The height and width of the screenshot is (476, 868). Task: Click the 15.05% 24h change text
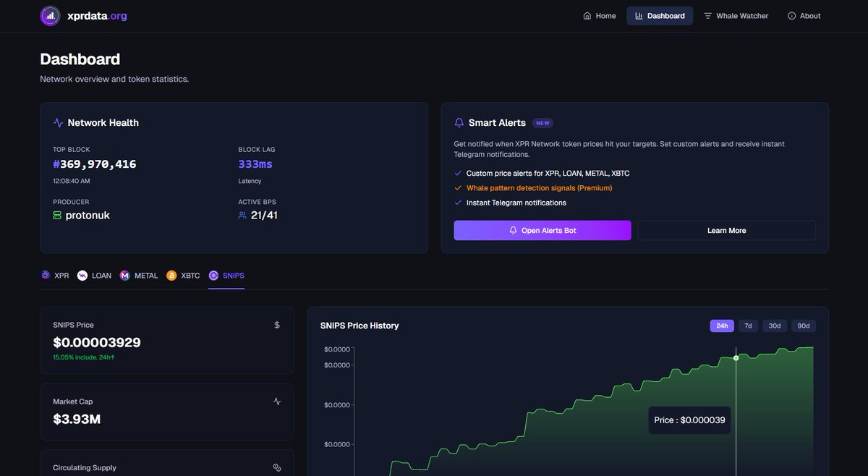coord(84,357)
